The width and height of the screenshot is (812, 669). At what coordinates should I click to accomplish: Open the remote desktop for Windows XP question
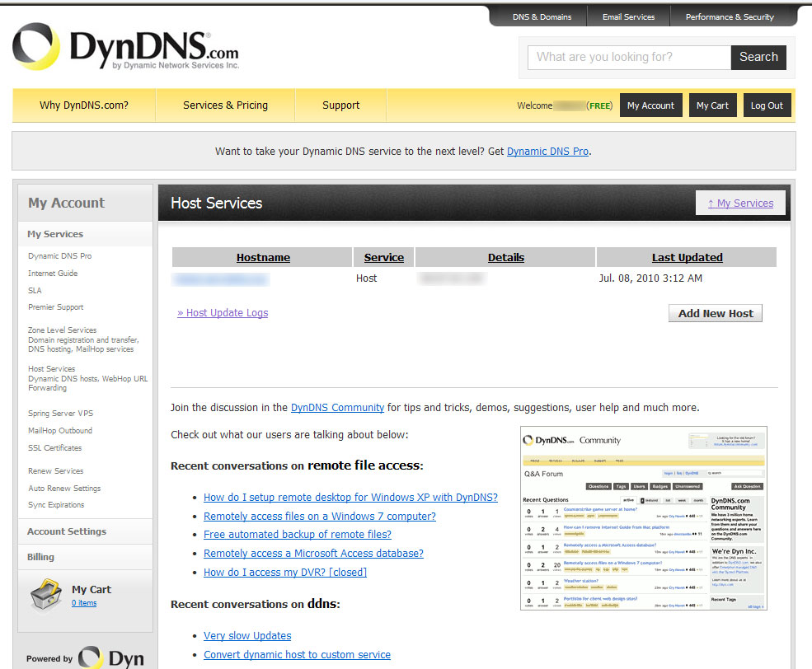[350, 498]
